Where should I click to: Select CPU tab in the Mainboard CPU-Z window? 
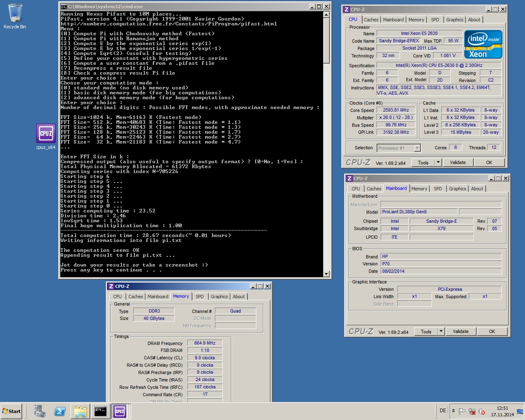pyautogui.click(x=356, y=189)
